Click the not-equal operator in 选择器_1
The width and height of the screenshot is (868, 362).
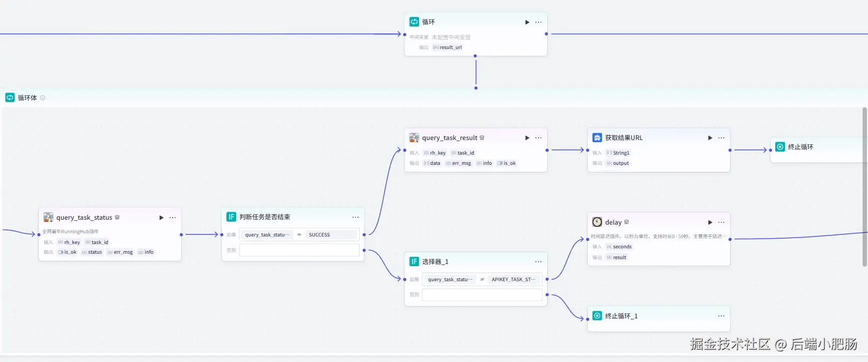[482, 280]
